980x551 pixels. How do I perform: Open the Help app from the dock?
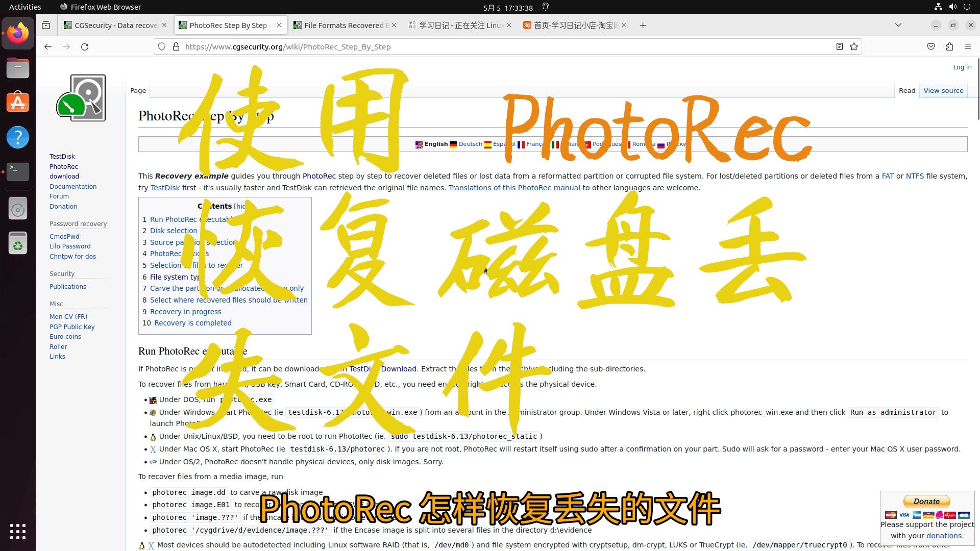18,137
